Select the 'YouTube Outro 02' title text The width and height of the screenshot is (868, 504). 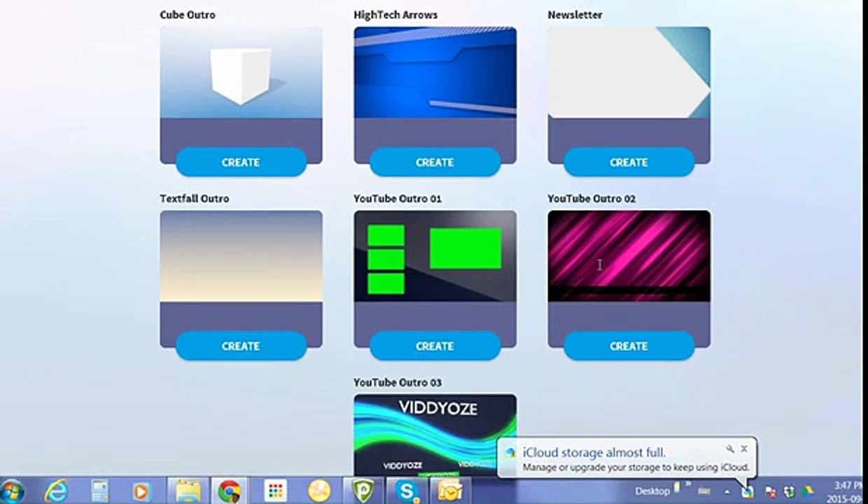tap(591, 199)
